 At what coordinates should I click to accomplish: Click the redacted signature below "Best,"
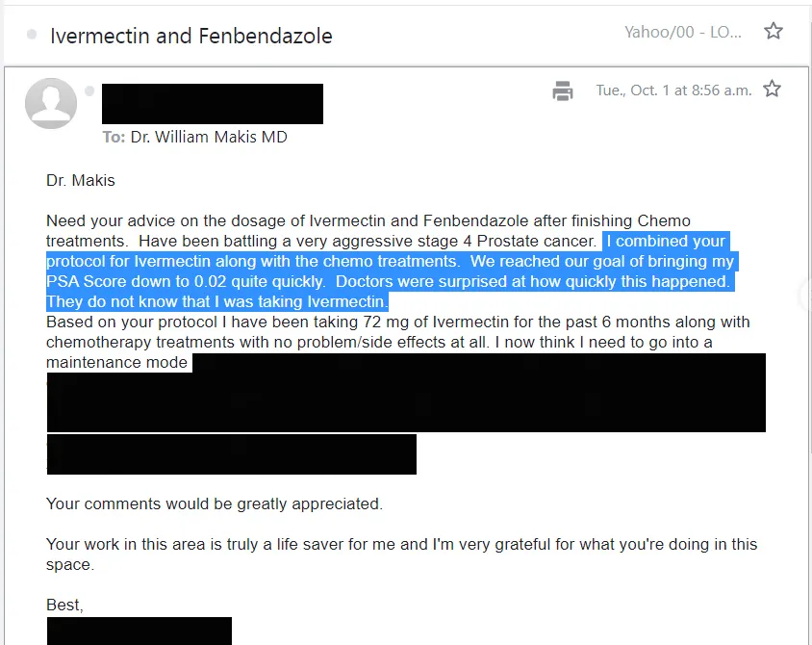click(139, 631)
